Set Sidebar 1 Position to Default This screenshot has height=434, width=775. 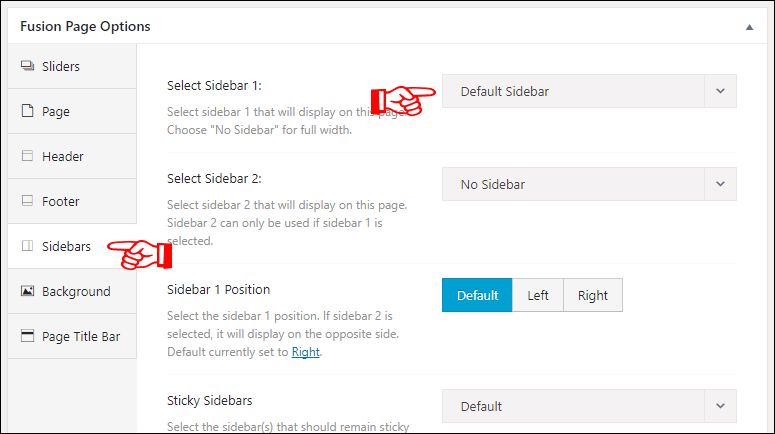point(477,295)
